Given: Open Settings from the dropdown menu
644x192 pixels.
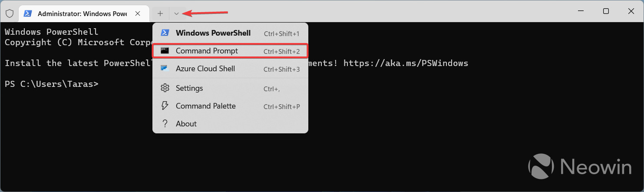Looking at the screenshot, I should (189, 88).
